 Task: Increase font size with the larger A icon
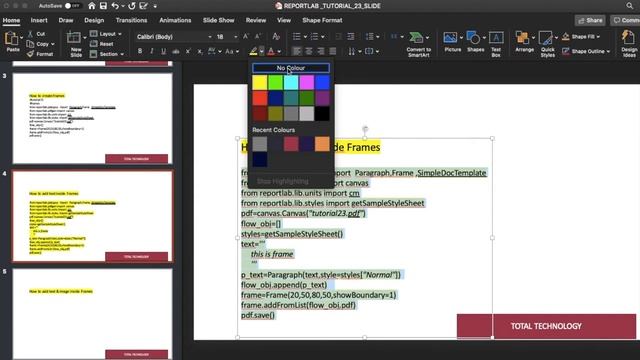pos(246,37)
